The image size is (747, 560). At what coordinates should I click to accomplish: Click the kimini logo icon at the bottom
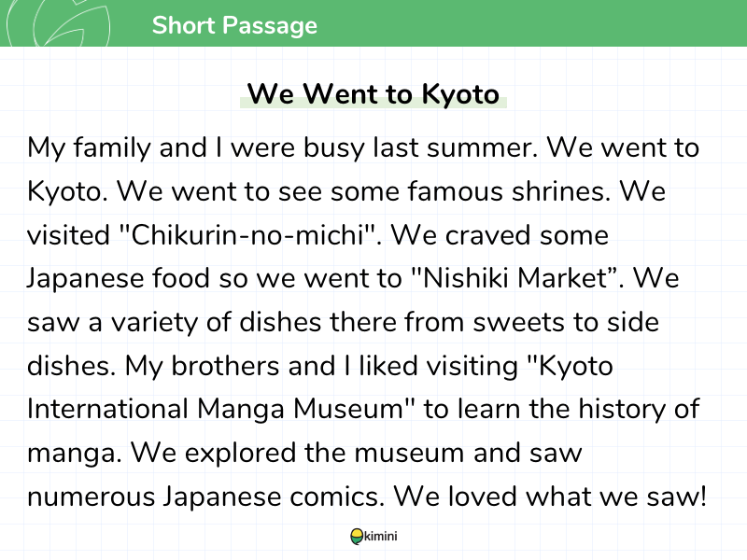coord(356,537)
